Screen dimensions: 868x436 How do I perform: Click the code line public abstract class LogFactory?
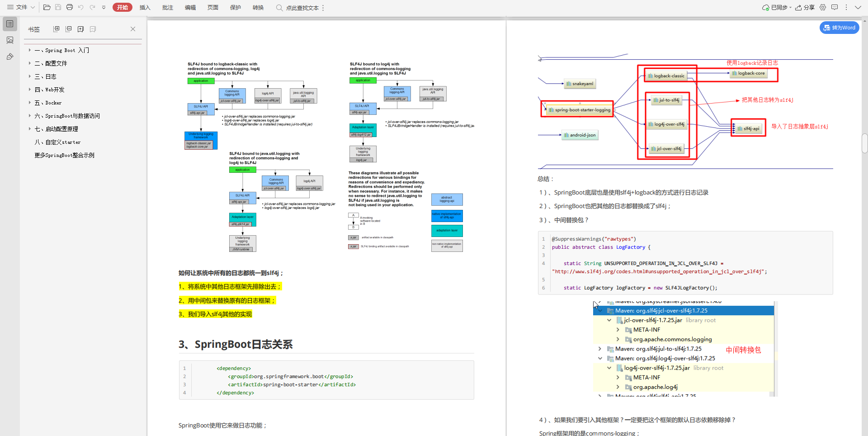pyautogui.click(x=601, y=247)
